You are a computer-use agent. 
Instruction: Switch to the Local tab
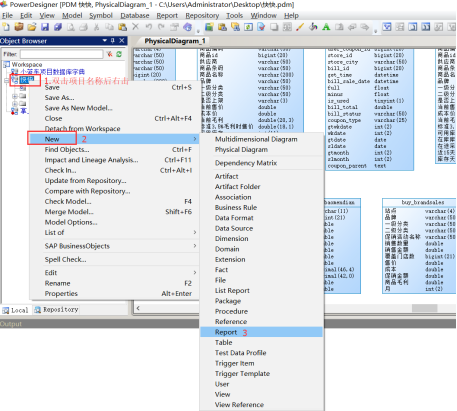16,310
